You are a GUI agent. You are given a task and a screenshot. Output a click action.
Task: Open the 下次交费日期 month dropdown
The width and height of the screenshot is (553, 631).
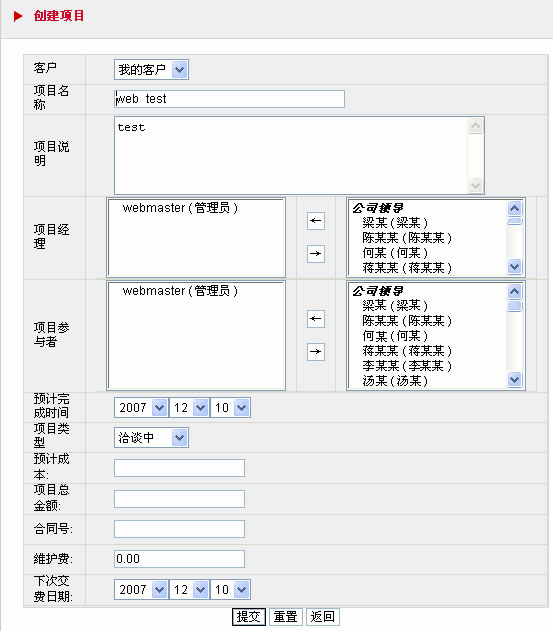click(189, 590)
